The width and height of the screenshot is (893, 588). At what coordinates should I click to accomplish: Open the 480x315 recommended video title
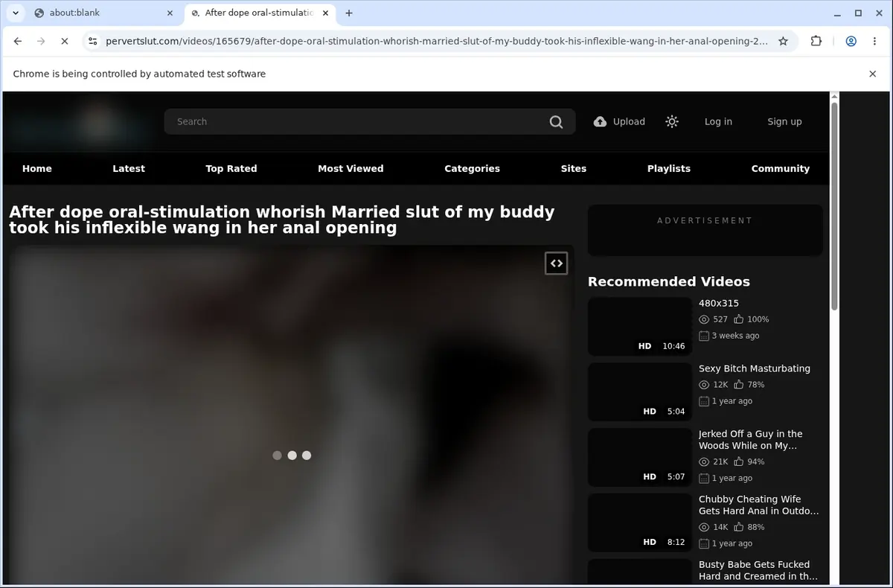[719, 303]
